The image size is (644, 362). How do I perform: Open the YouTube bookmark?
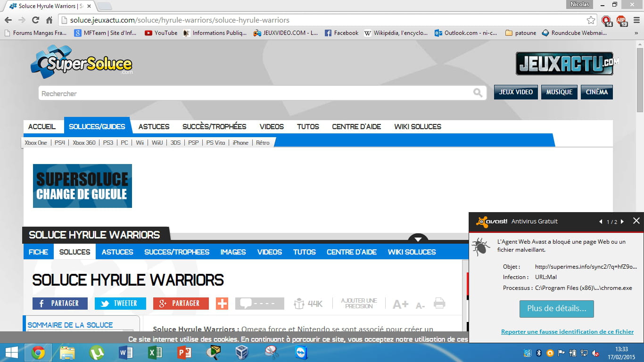tap(161, 33)
